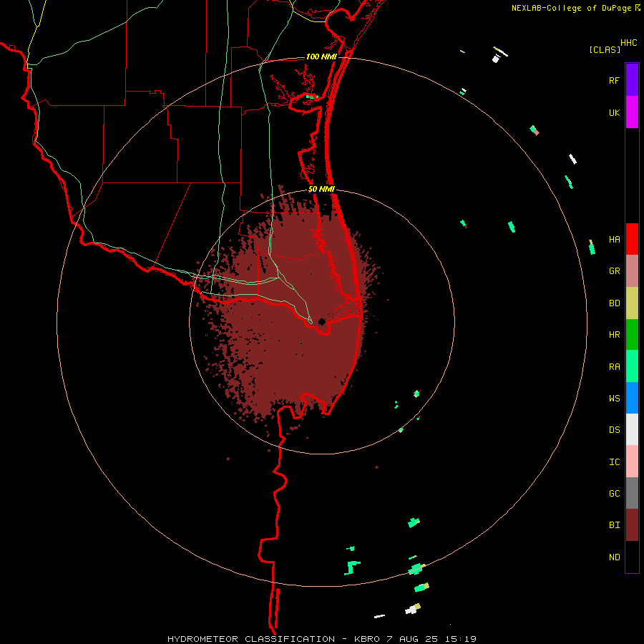644x644 pixels.
Task: Click the UK magenta legend swatch
Action: click(632, 112)
